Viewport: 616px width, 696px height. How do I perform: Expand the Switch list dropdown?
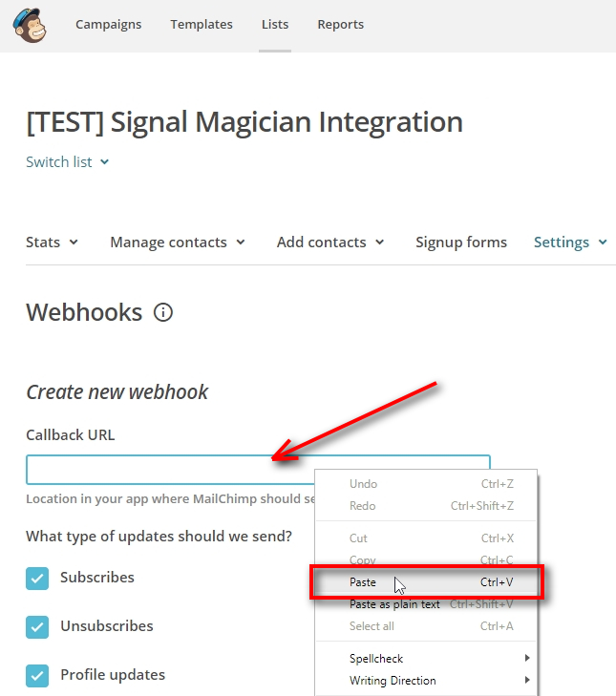[x=67, y=162]
